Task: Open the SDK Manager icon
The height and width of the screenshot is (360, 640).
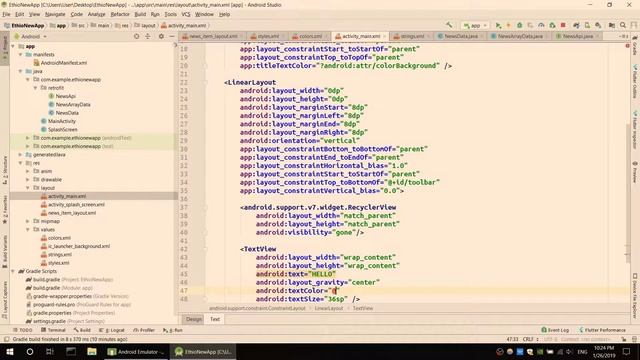Action: pos(598,25)
